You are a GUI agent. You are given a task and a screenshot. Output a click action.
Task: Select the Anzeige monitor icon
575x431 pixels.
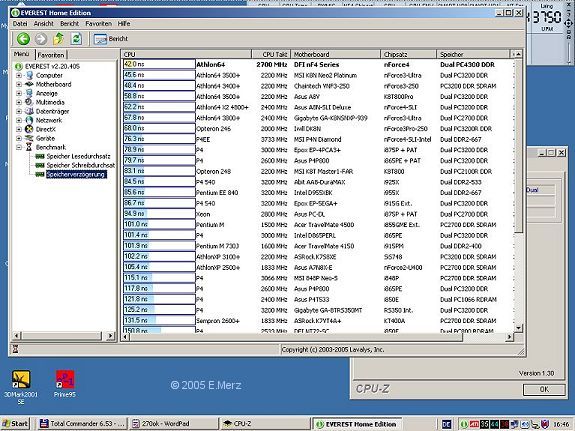point(29,93)
